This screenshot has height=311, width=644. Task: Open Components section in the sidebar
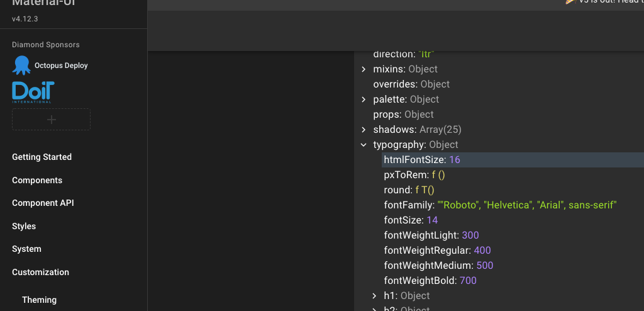click(37, 180)
